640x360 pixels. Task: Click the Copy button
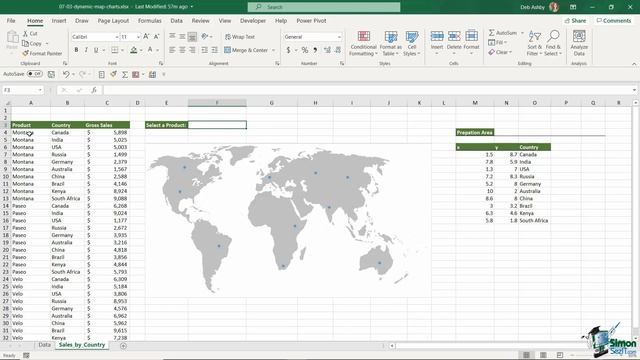point(32,43)
